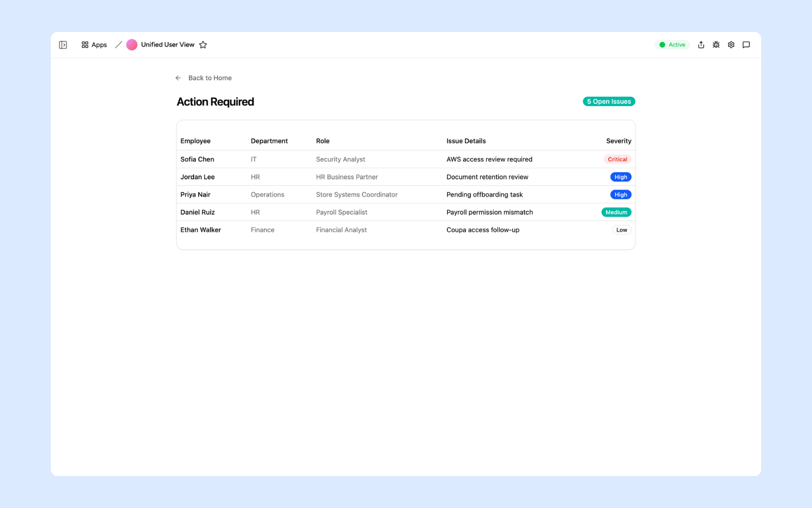Click the Finance department cell

[263, 230]
